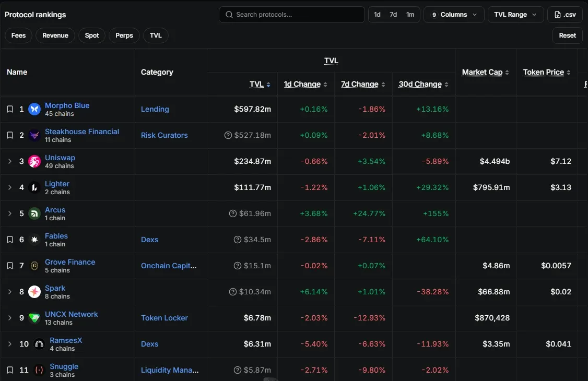The width and height of the screenshot is (588, 381).
Task: Expand the Lighter row
Action: [10, 187]
